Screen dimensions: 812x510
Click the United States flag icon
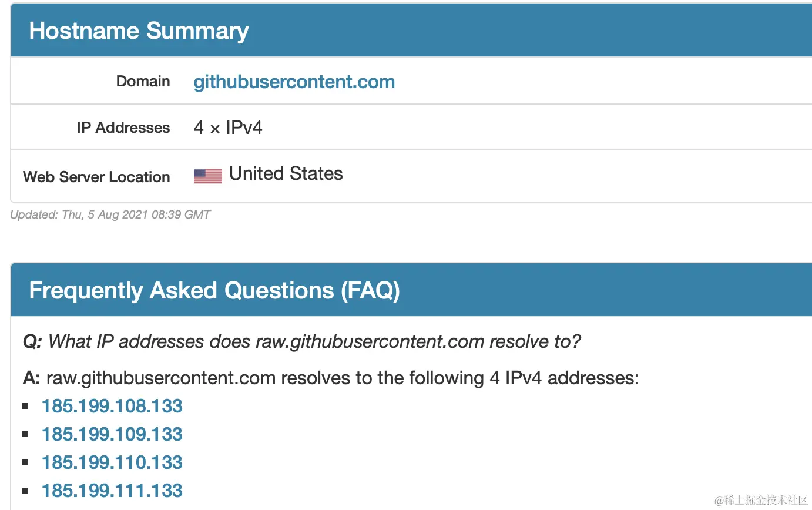click(x=208, y=176)
